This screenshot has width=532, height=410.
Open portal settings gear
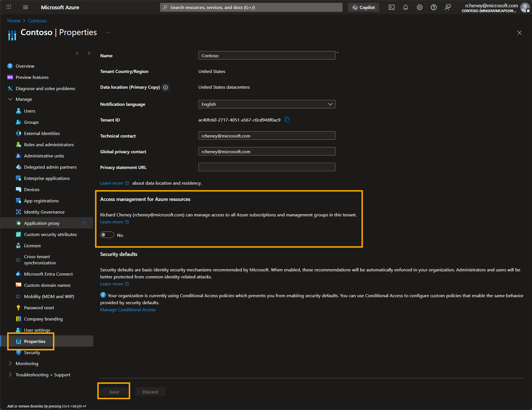click(x=419, y=7)
